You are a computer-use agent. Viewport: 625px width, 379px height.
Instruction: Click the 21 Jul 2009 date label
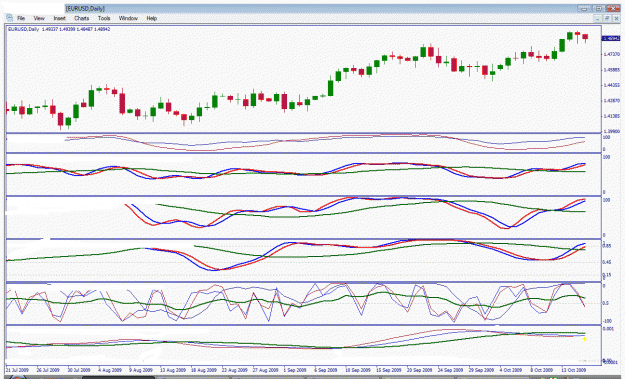(18, 370)
